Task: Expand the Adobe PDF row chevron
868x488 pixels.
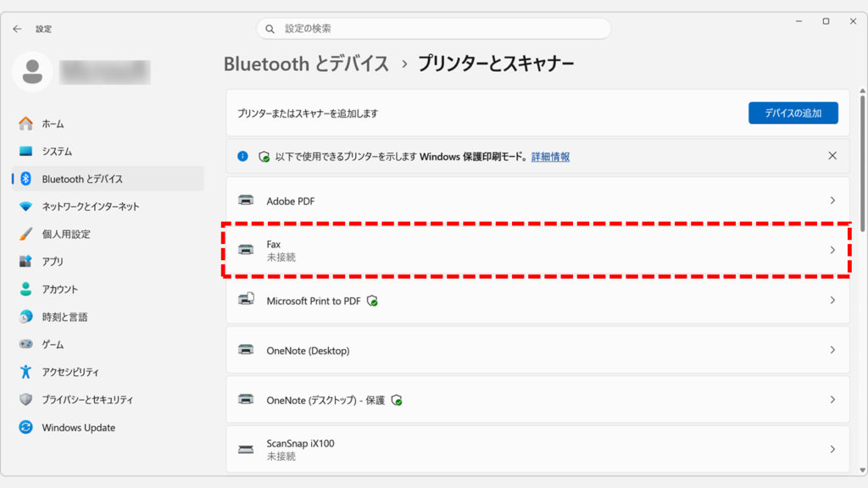Action: tap(832, 200)
